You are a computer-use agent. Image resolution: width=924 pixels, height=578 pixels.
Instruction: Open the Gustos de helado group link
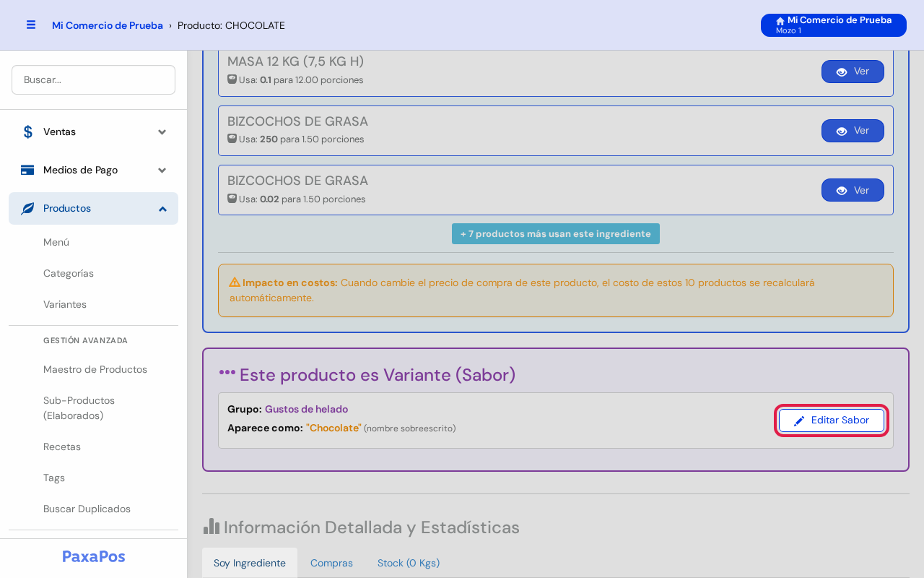(306, 409)
